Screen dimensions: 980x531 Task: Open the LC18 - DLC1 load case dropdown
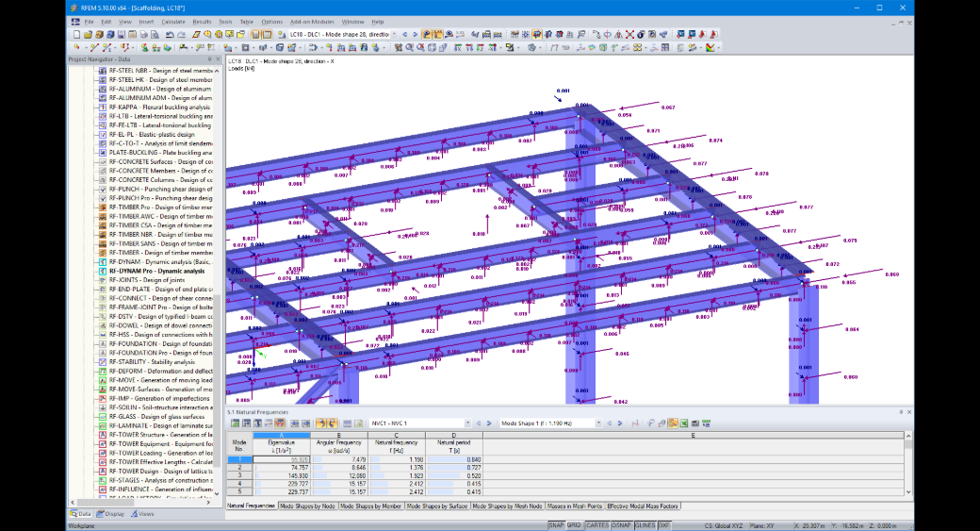click(394, 34)
